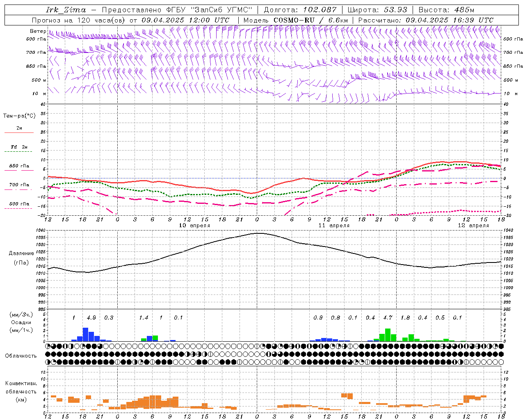
Task: Click the "Высота: 485м" elevation text
Action: tap(446, 10)
